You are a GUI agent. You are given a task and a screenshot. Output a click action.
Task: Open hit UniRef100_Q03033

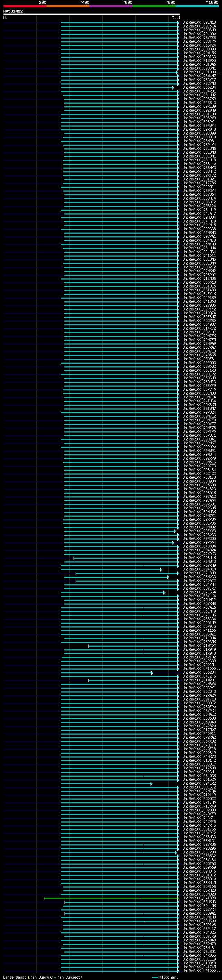199,535
